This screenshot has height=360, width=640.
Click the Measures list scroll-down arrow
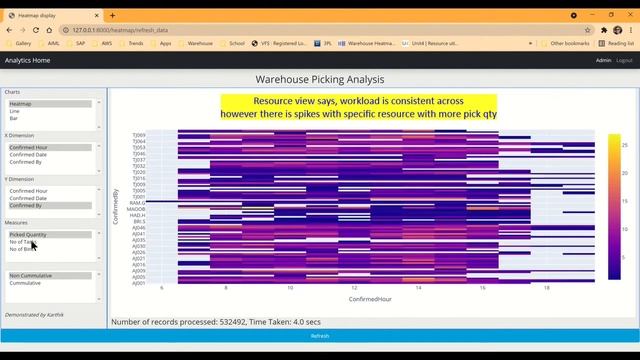coord(99,258)
